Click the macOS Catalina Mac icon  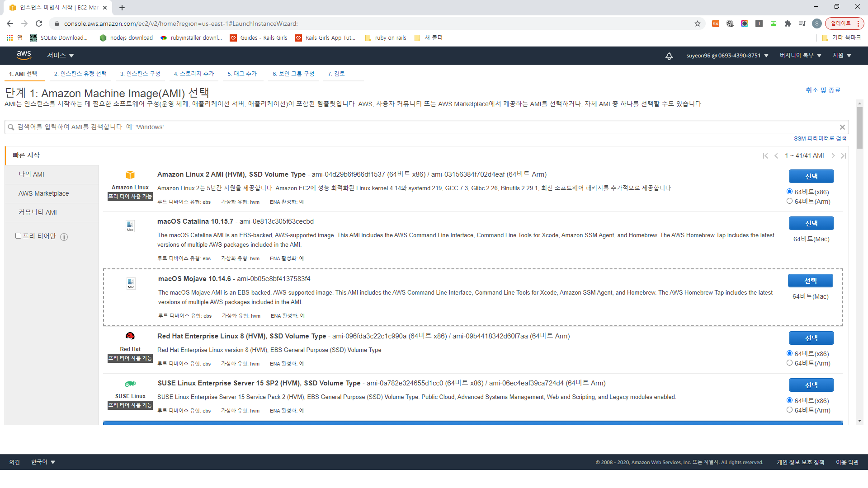click(130, 226)
